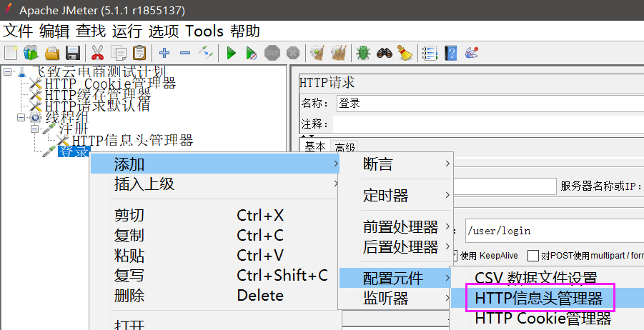644x330 pixels.
Task: Select 复制 from the context menu
Action: click(x=215, y=235)
